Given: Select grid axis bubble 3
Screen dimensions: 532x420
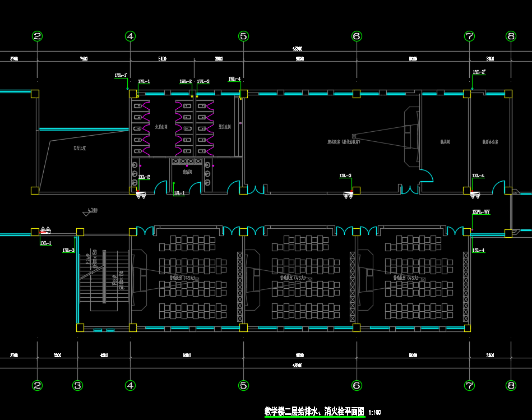Looking at the screenshot, I should point(78,385).
